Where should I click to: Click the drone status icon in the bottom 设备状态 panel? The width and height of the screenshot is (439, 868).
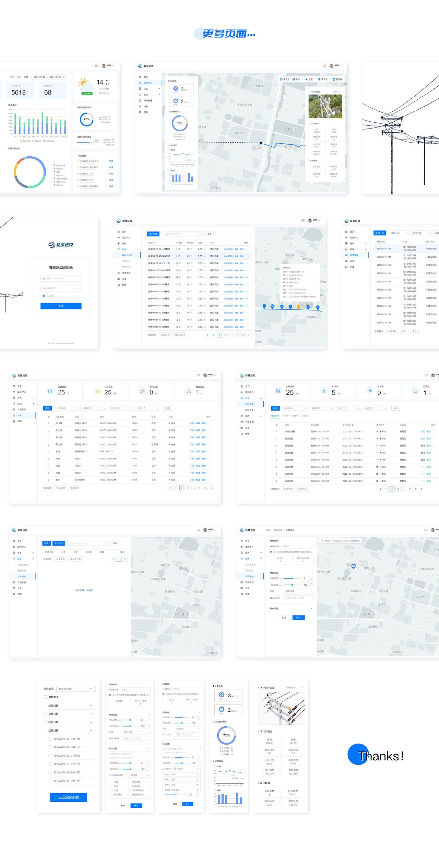[222, 695]
